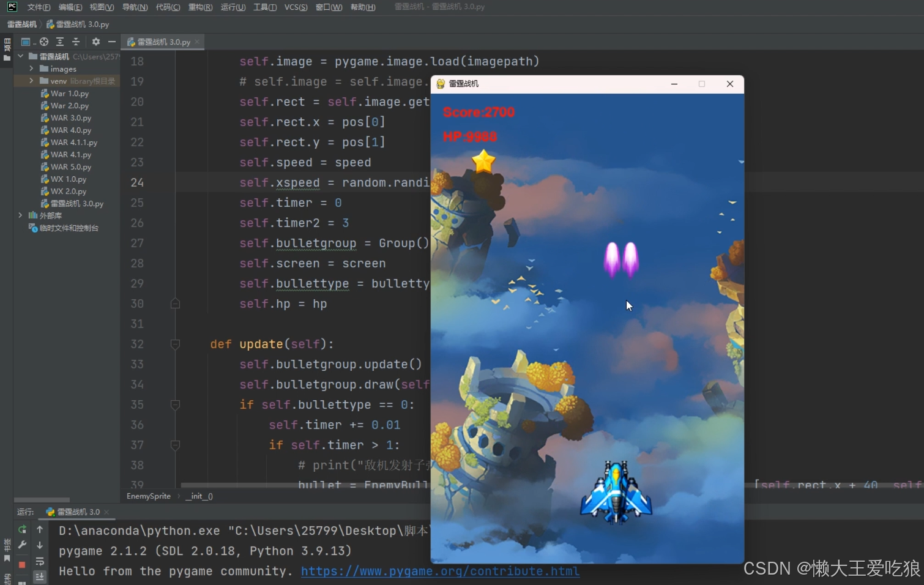924x585 pixels.
Task: Click the PyCharm logo icon
Action: (12, 7)
